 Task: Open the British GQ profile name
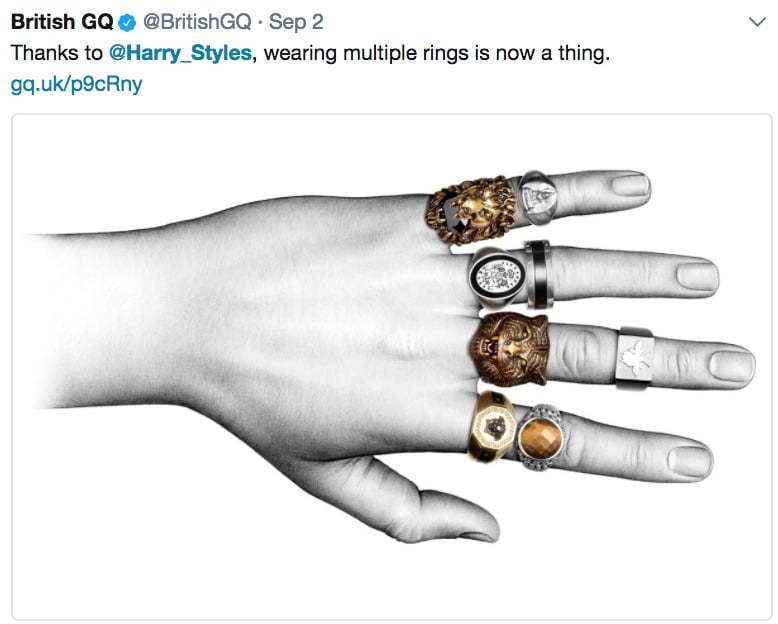click(63, 22)
